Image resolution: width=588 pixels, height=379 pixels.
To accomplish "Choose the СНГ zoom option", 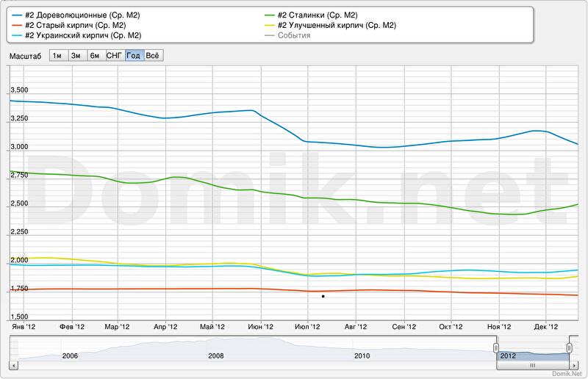I will (x=115, y=56).
